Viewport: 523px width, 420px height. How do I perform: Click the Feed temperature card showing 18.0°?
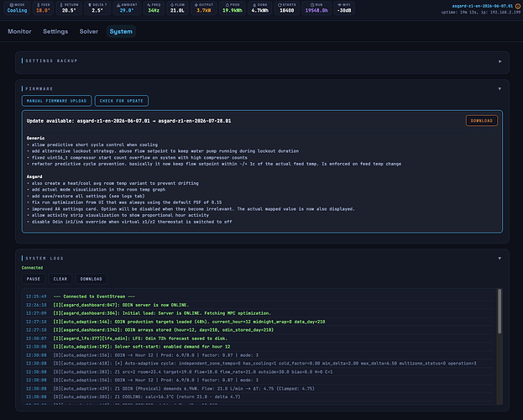(x=43, y=8)
